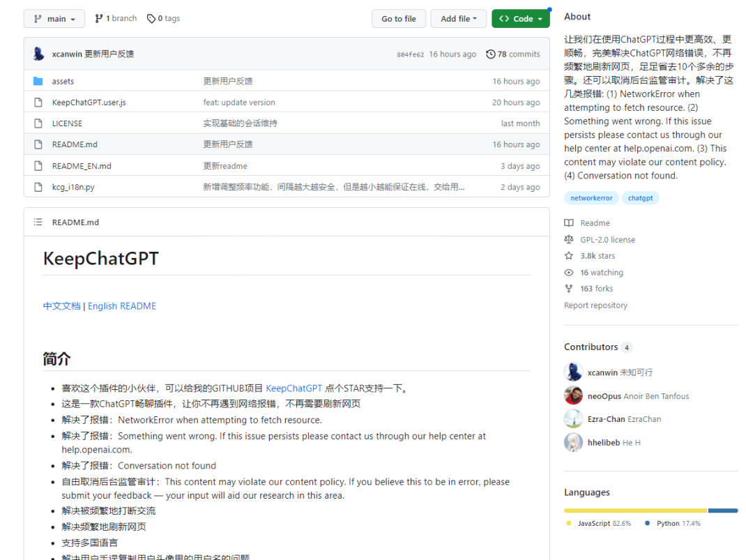The width and height of the screenshot is (746, 560).
Task: Open the Readme link in About
Action: pos(595,222)
